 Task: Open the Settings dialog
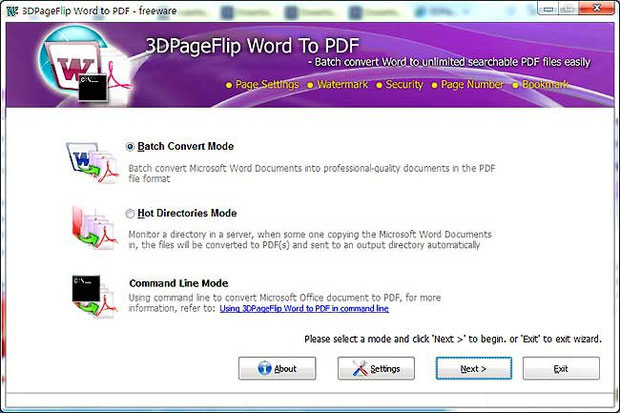pyautogui.click(x=376, y=369)
